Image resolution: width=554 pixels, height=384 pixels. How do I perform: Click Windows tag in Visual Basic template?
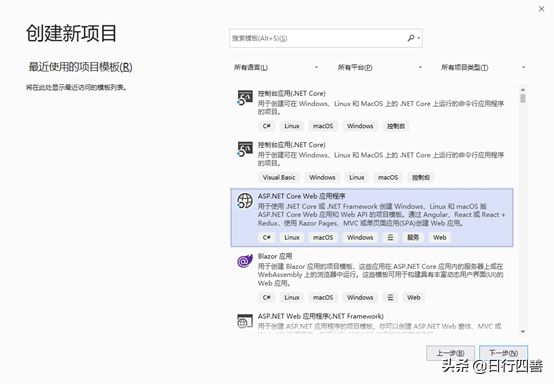[322, 177]
